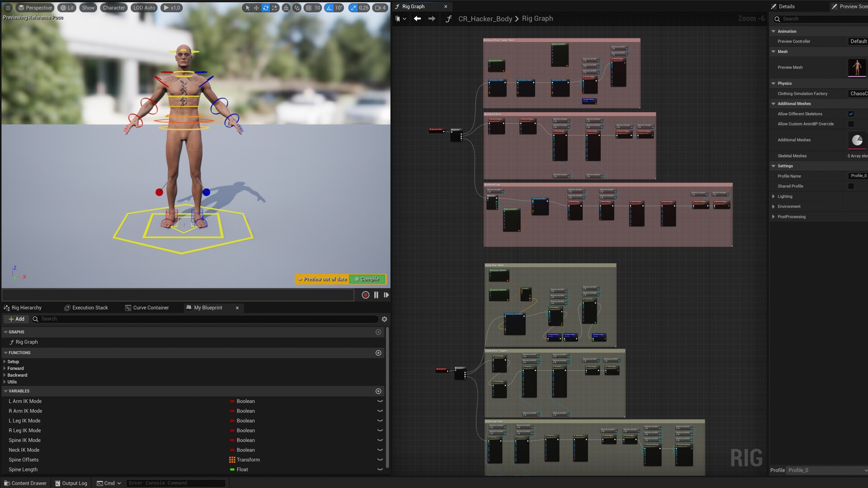Select the scale tool in viewport toolbar

(x=274, y=8)
